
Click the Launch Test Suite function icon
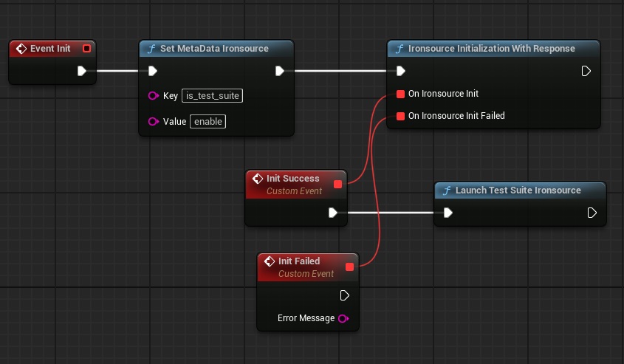pos(447,190)
